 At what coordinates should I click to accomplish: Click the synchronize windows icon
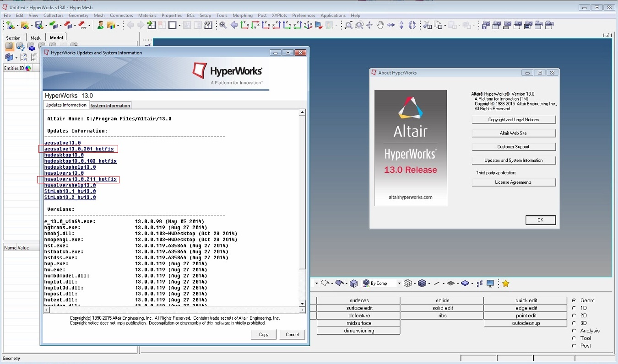pyautogui.click(x=208, y=25)
